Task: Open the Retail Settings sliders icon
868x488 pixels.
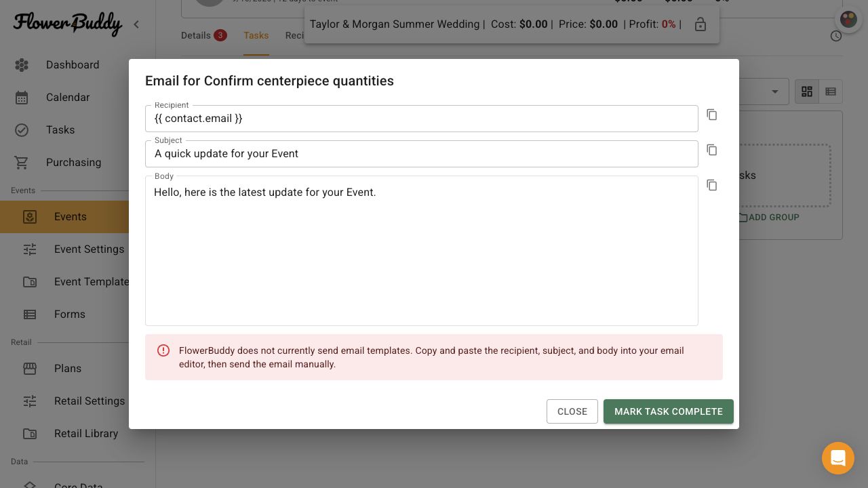Action: click(x=30, y=401)
